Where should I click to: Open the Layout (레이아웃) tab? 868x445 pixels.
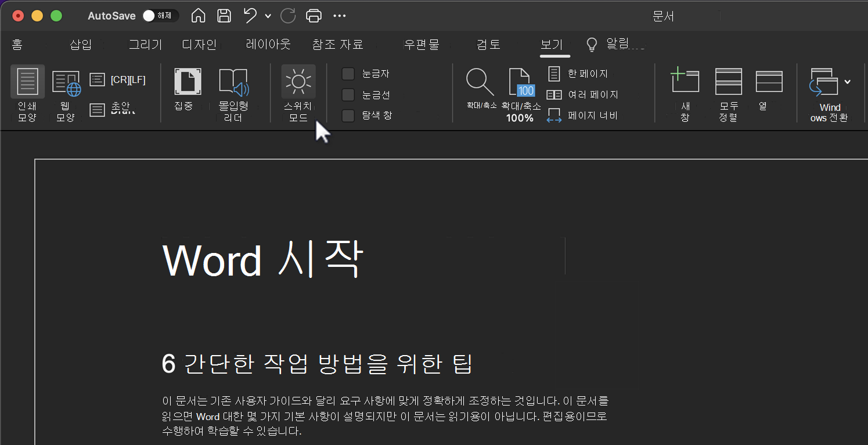tap(268, 44)
